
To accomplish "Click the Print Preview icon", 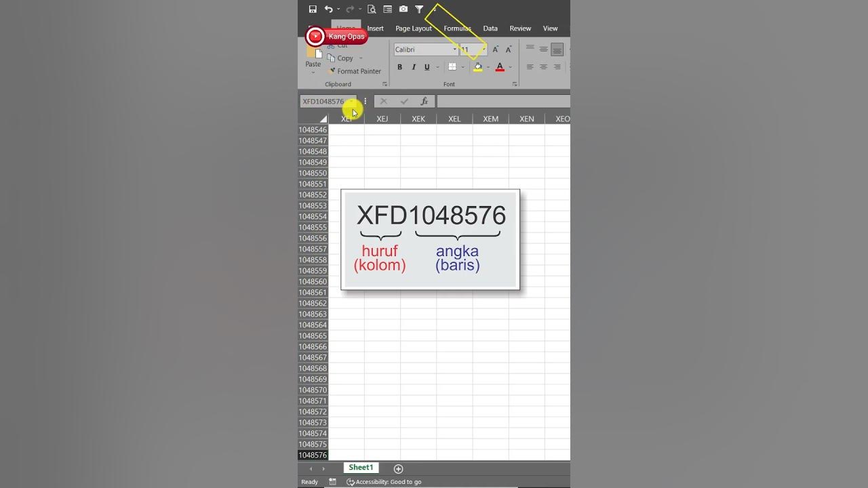I will [x=372, y=9].
